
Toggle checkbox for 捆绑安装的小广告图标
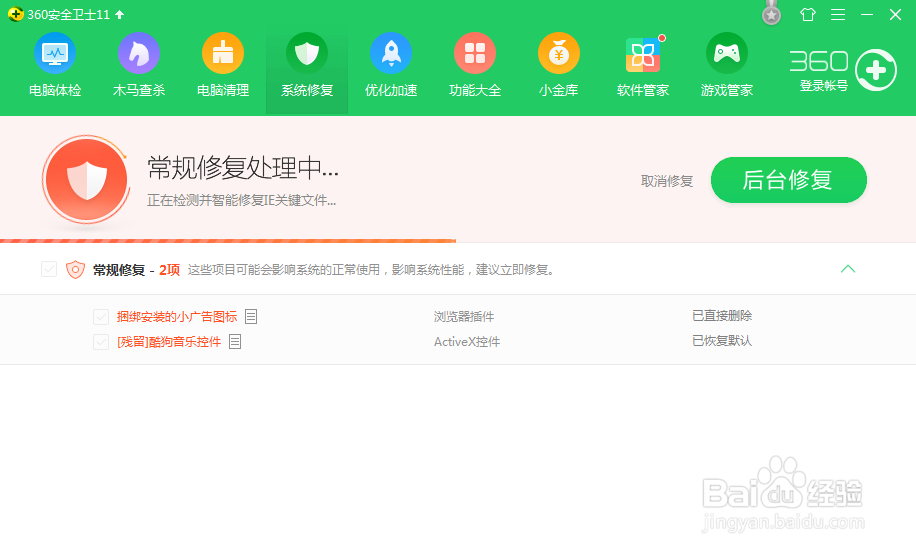click(101, 317)
